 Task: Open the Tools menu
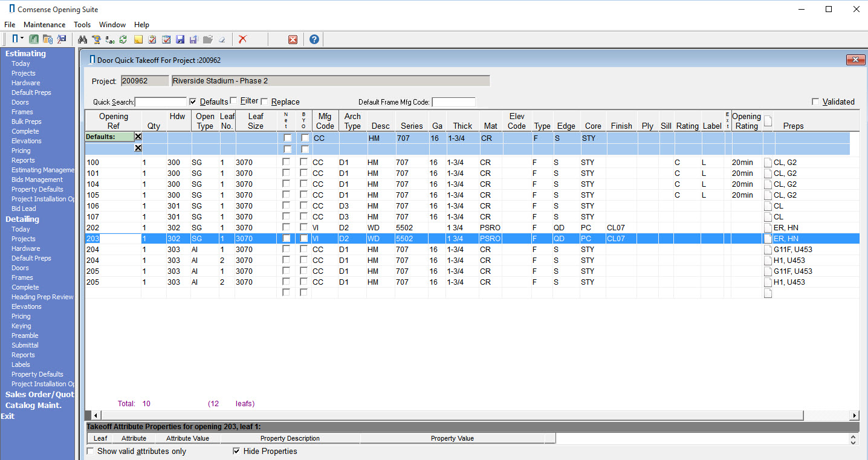point(82,25)
